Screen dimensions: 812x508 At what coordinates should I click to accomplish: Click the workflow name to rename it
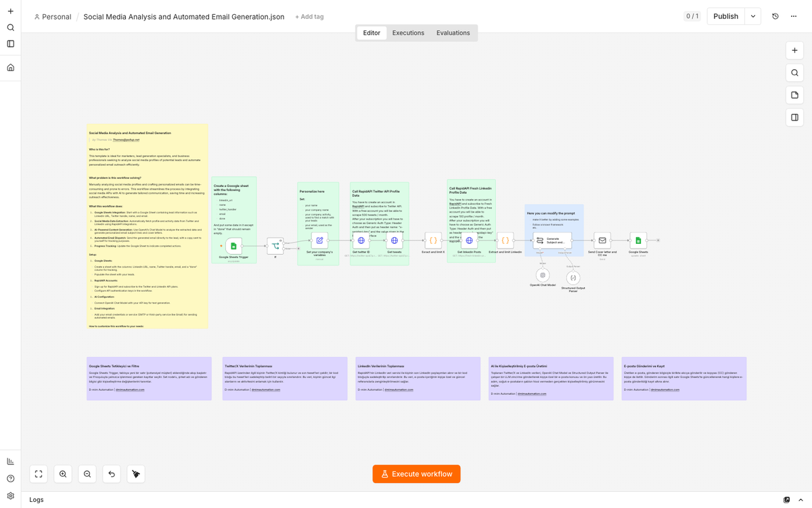(184, 16)
